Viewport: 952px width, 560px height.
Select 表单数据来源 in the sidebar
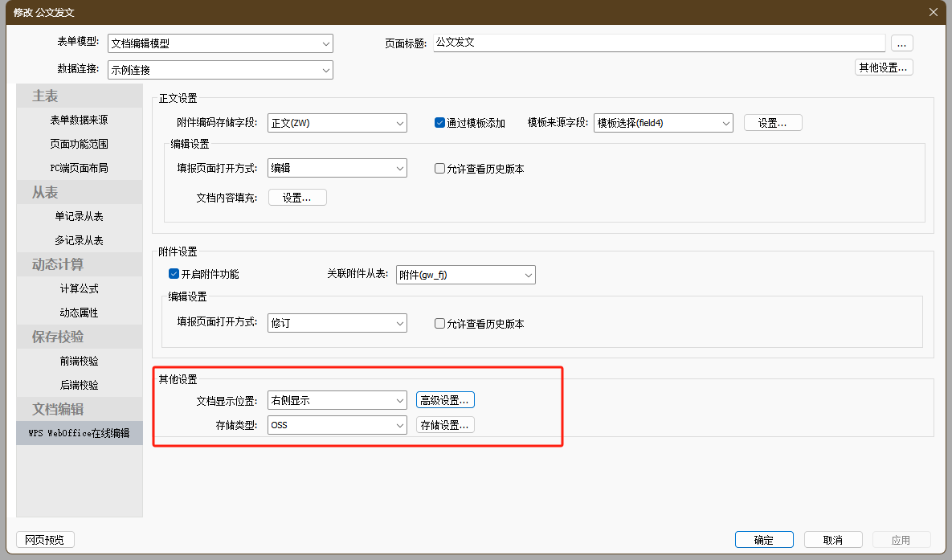click(79, 120)
